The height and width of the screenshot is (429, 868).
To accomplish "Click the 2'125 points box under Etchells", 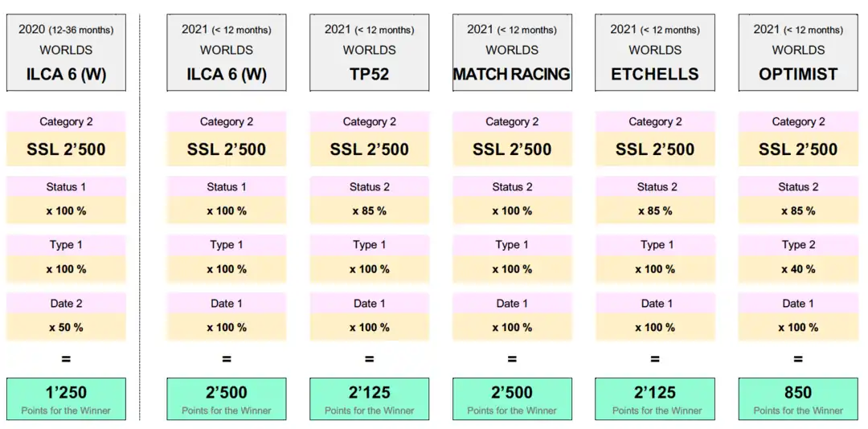I will tap(655, 398).
